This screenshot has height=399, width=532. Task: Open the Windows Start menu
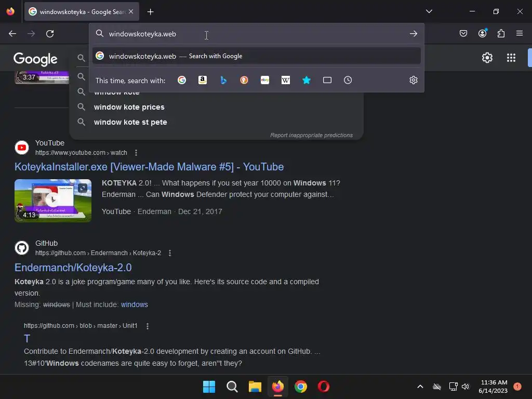pos(209,387)
